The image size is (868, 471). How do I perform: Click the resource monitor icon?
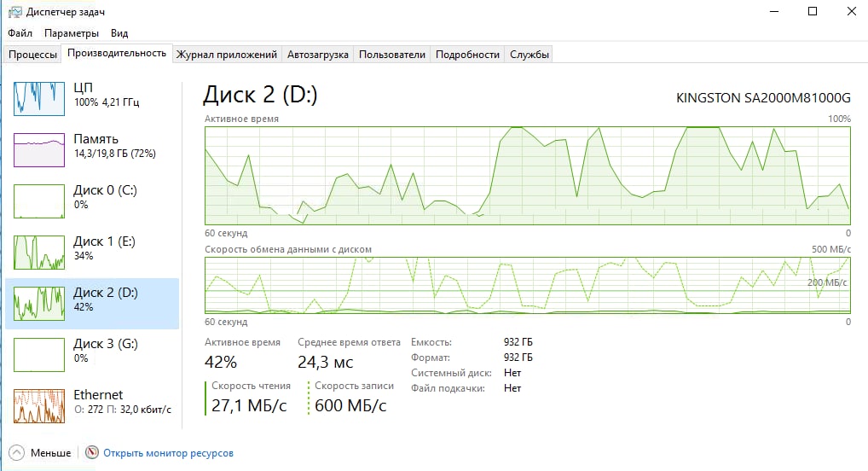(x=92, y=453)
